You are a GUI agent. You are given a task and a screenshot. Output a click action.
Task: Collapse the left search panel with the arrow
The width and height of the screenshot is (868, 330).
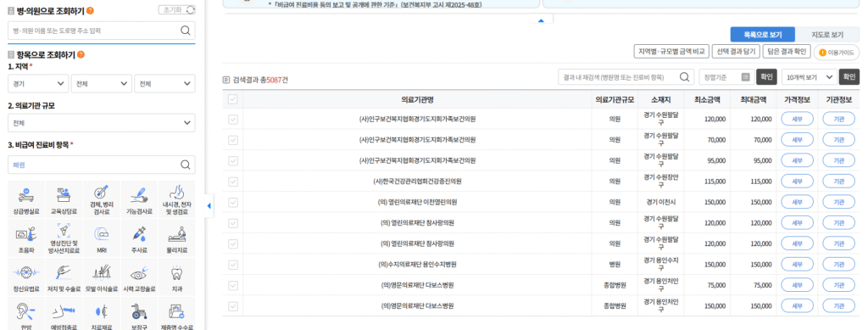coord(209,206)
